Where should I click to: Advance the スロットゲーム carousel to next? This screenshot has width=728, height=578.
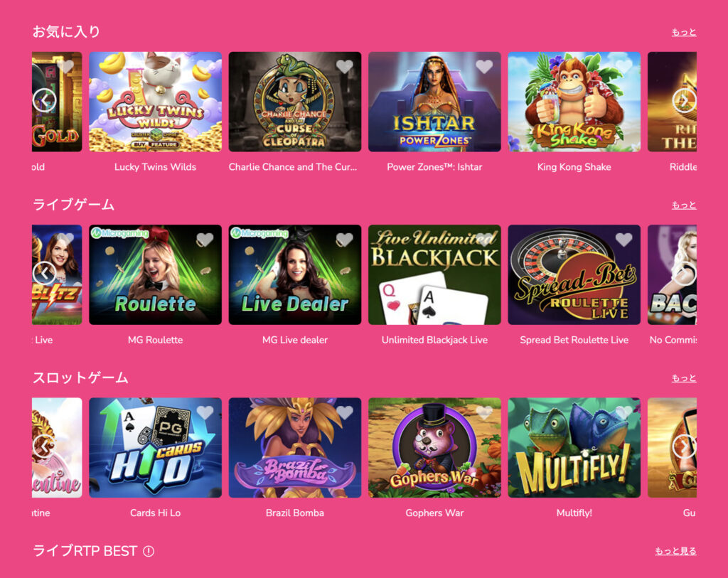pyautogui.click(x=685, y=446)
